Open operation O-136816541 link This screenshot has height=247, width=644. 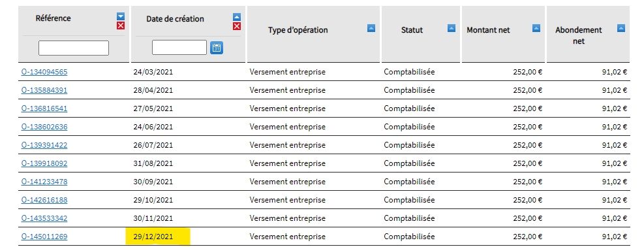click(x=44, y=108)
